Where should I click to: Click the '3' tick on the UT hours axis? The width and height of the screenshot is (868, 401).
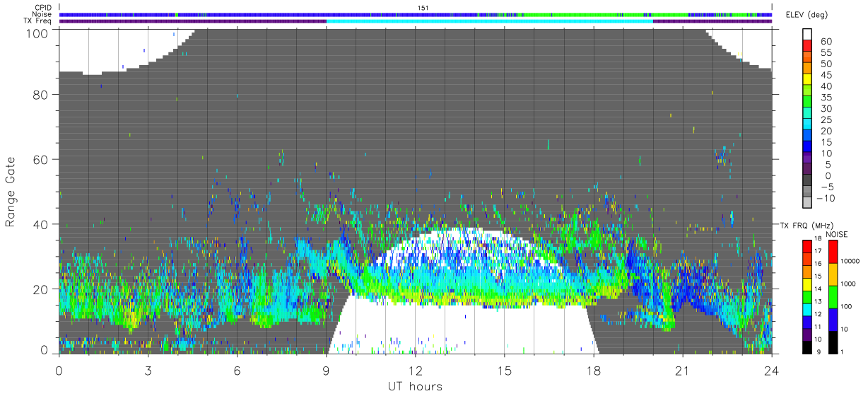pos(148,370)
